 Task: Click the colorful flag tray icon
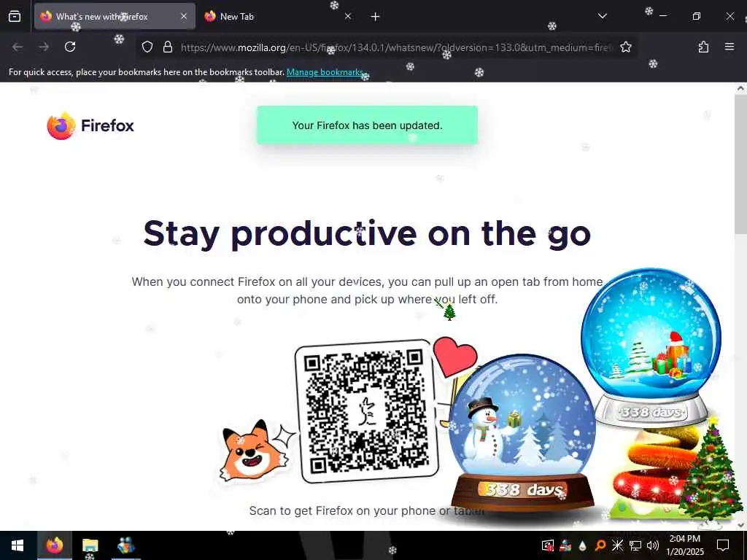click(565, 545)
